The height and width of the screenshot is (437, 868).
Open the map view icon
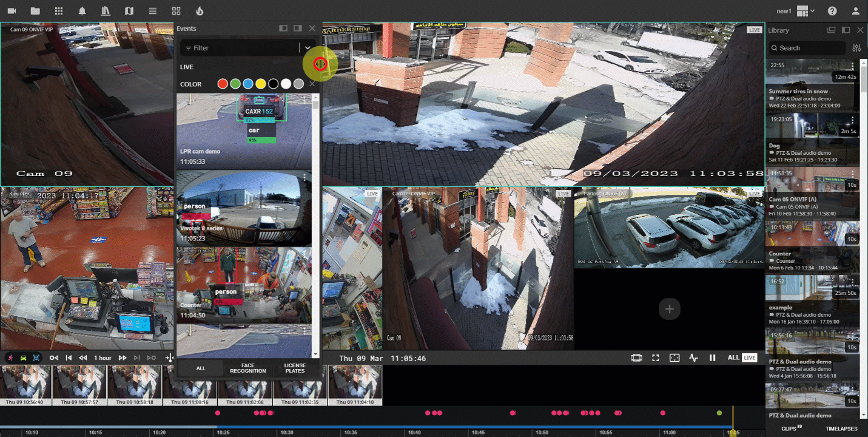tap(129, 11)
